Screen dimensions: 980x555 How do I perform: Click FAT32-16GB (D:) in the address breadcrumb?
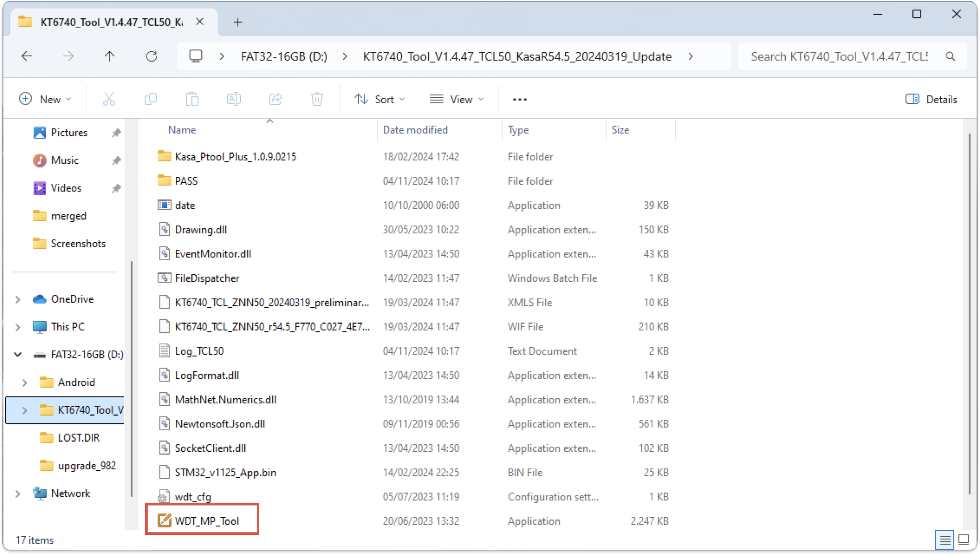click(x=284, y=56)
